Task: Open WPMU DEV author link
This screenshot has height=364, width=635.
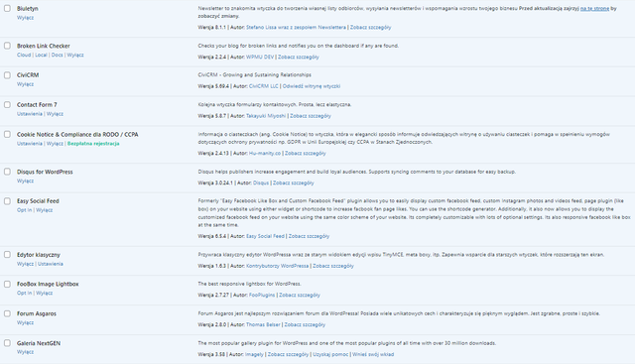Action: pyautogui.click(x=260, y=58)
